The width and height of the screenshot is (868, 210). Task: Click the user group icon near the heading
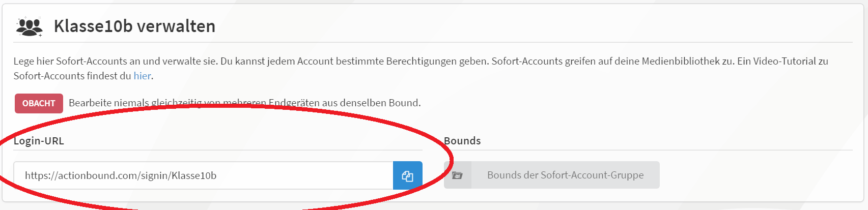pyautogui.click(x=29, y=26)
